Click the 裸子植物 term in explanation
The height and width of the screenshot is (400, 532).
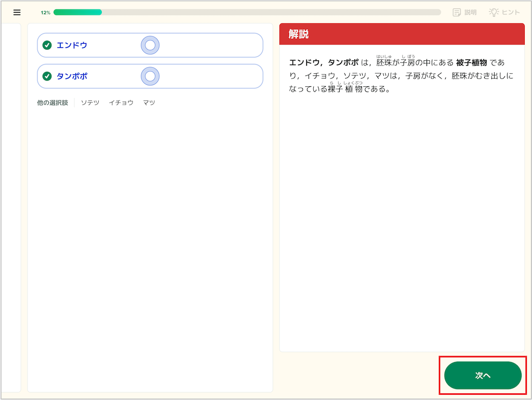345,88
